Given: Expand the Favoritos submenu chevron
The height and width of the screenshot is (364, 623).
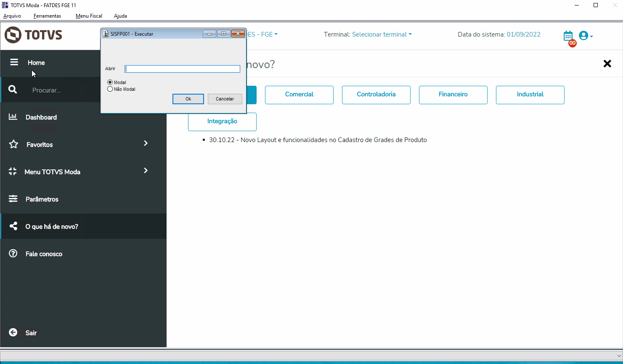Looking at the screenshot, I should pos(146,143).
